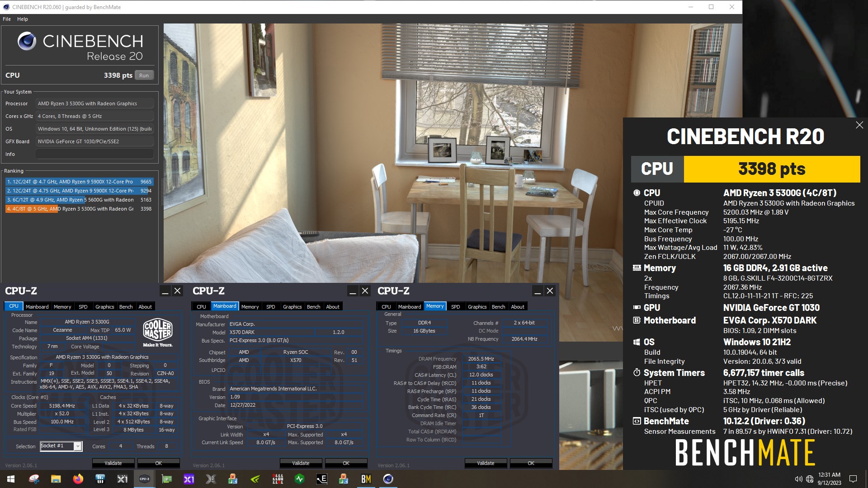Open network settings globe tray icon
Image resolution: width=868 pixels, height=488 pixels.
(809, 479)
